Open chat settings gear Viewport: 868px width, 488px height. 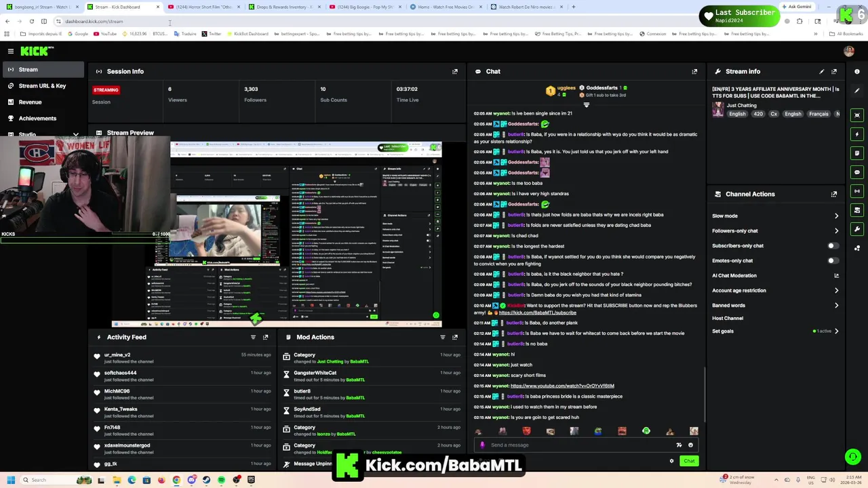point(671,461)
